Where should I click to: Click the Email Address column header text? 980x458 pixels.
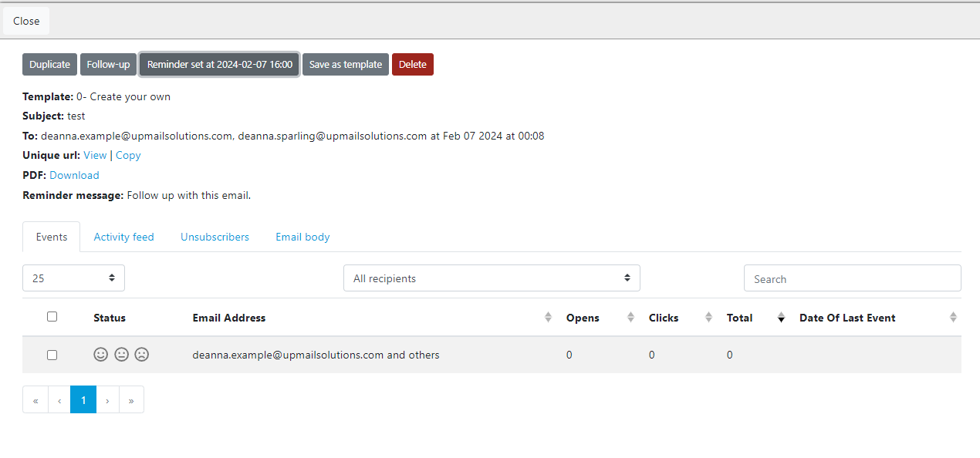pyautogui.click(x=229, y=318)
